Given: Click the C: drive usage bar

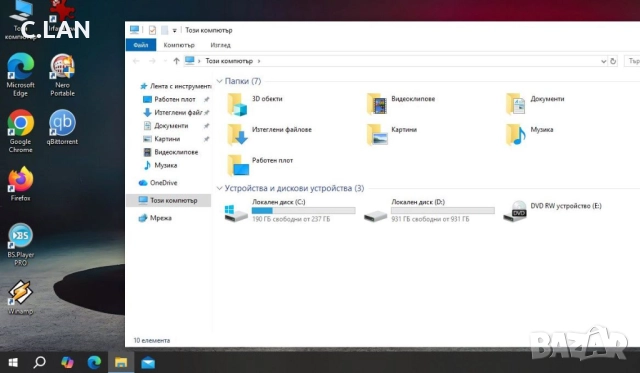Looking at the screenshot, I should 303,211.
